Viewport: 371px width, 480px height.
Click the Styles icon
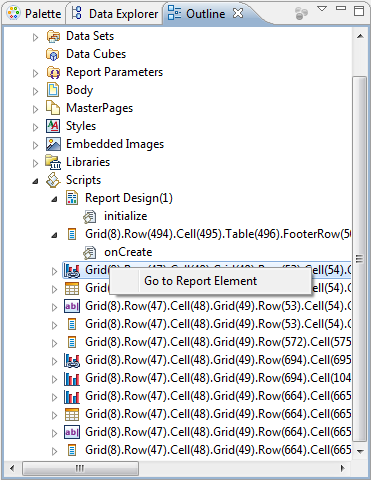[x=53, y=126]
